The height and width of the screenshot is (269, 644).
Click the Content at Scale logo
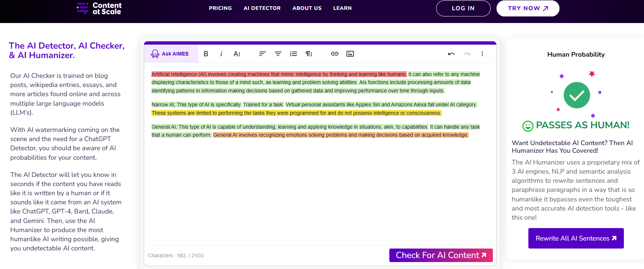99,8
